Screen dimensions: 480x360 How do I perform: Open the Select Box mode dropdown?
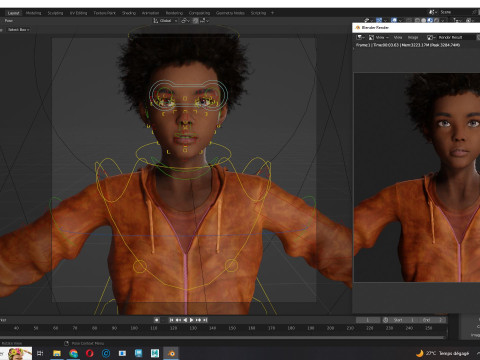(x=18, y=30)
